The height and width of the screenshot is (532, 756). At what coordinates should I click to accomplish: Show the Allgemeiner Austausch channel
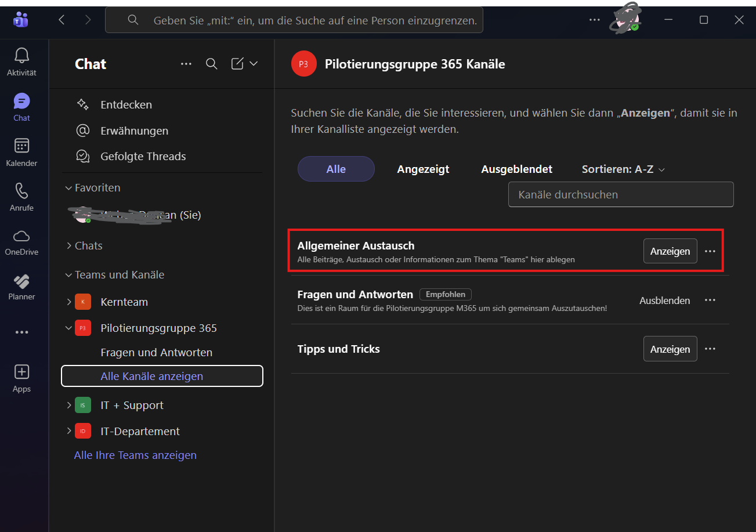670,251
